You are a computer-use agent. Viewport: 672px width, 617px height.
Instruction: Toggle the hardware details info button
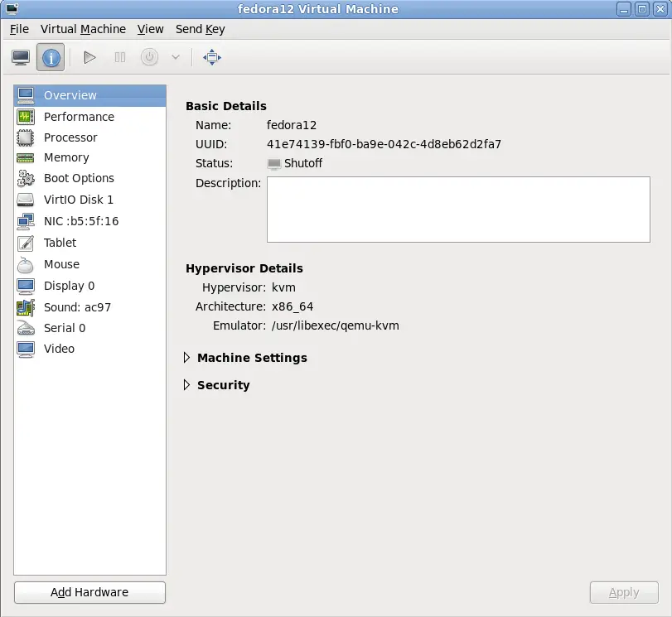(51, 57)
